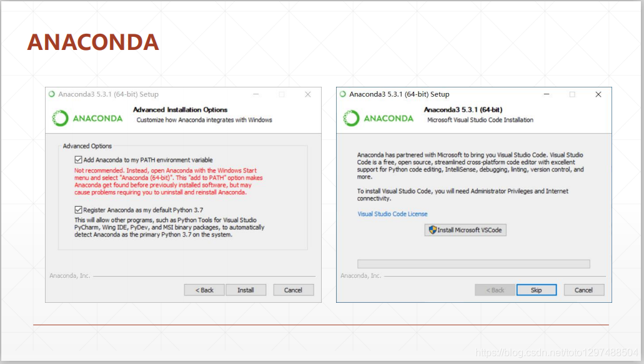Click 'This will allow other programs' description text

(169, 227)
